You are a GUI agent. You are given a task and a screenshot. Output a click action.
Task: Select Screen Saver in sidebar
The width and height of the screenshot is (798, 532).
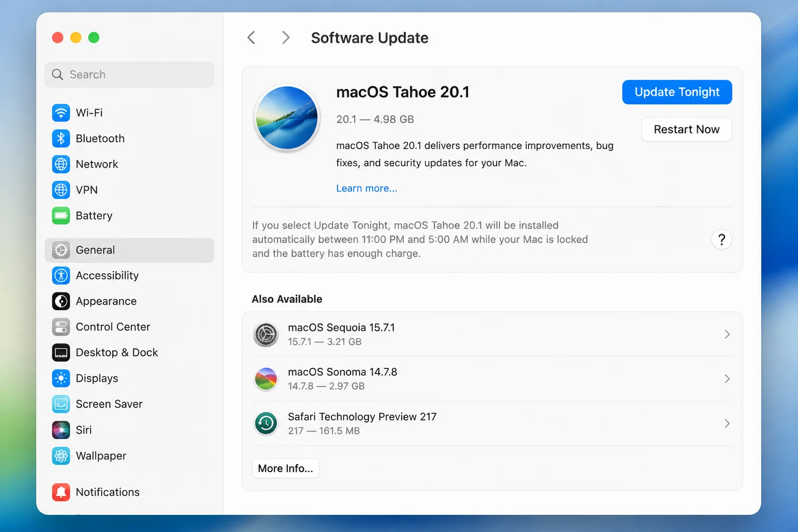tap(129, 404)
